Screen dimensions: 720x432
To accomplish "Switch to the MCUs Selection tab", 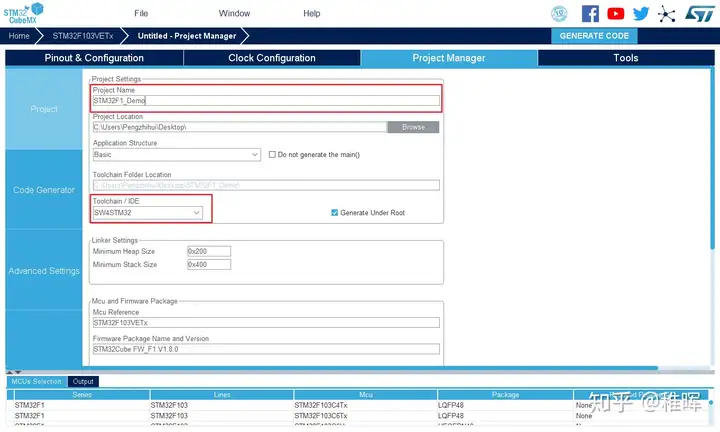I will coord(36,382).
